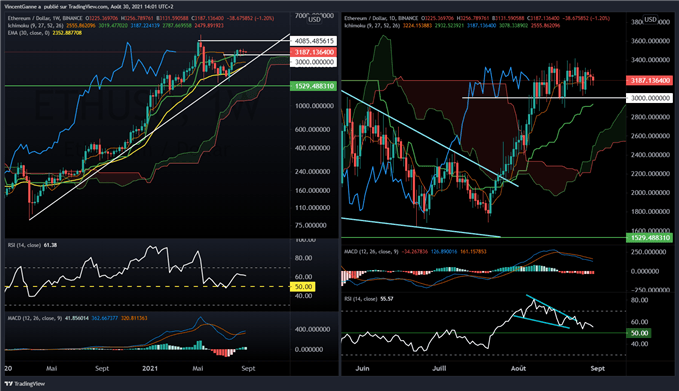Click the '2021' label on weekly time axis

(149, 368)
